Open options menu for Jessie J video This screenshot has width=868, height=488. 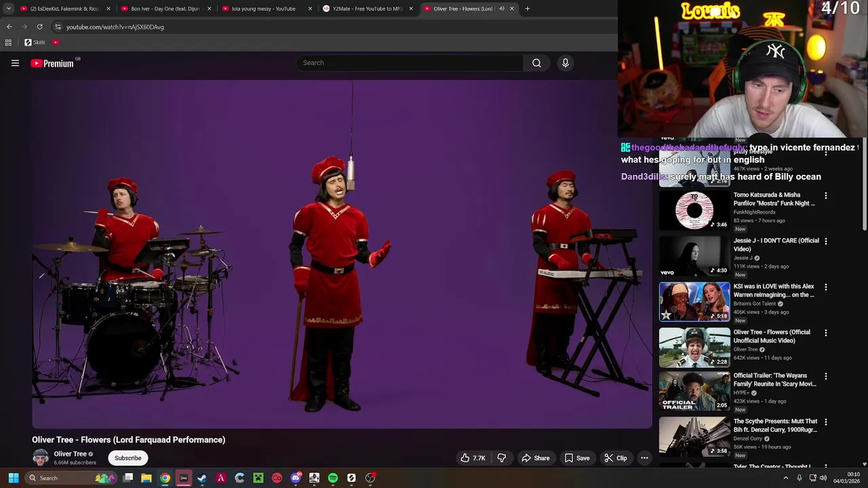(x=825, y=241)
